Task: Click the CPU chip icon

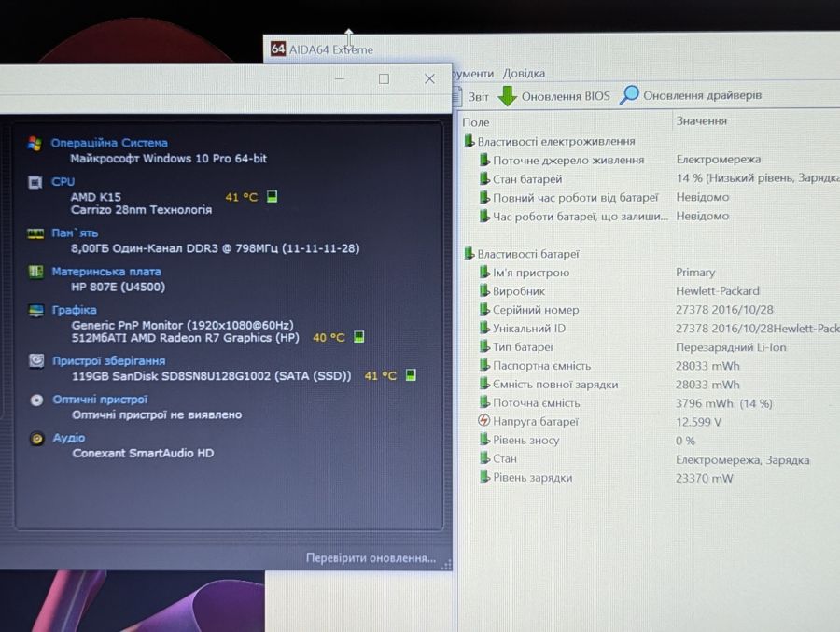Action: pos(35,182)
